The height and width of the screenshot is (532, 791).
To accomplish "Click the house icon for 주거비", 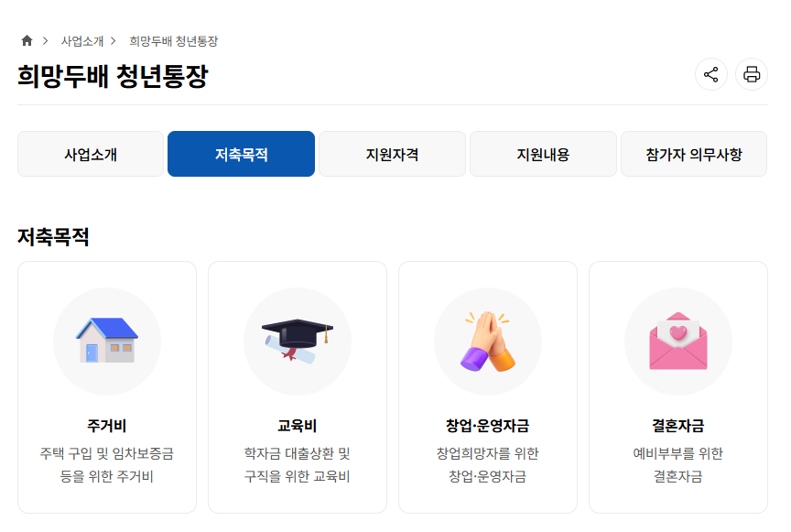I will click(x=106, y=341).
